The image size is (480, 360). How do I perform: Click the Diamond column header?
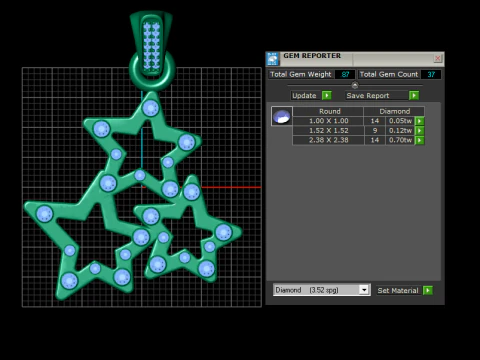click(394, 111)
